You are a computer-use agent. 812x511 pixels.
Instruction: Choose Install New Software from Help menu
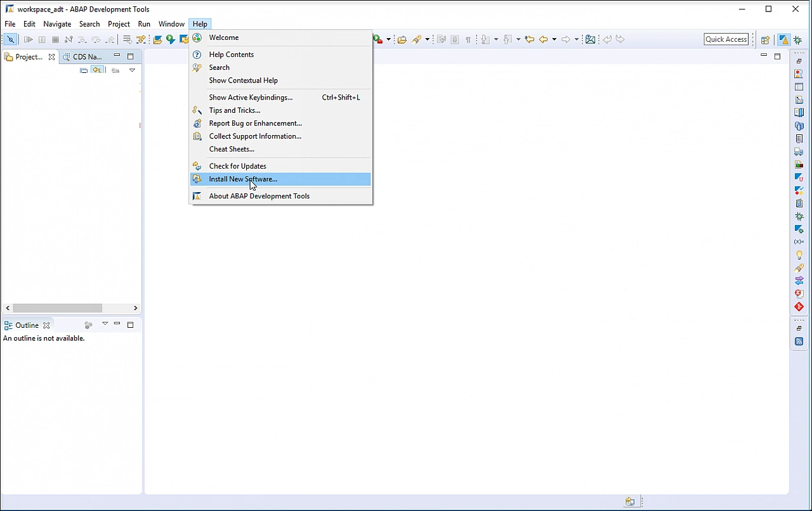coord(243,179)
